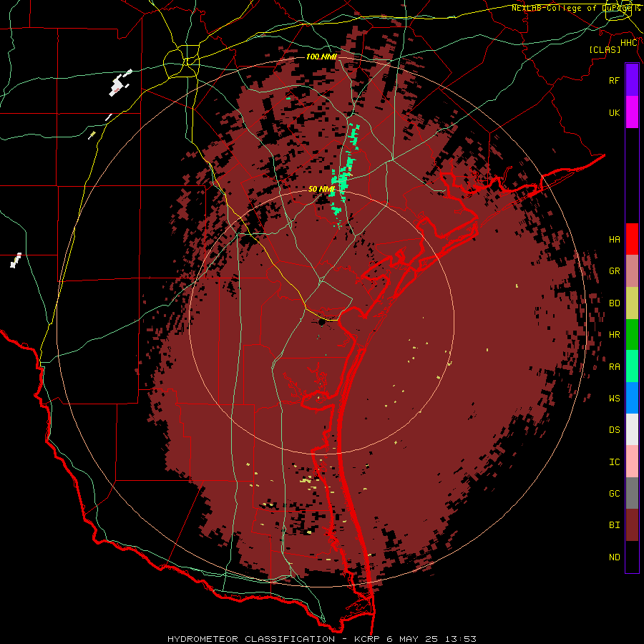
Task: Click the HA red legend swatch
Action: (x=632, y=239)
